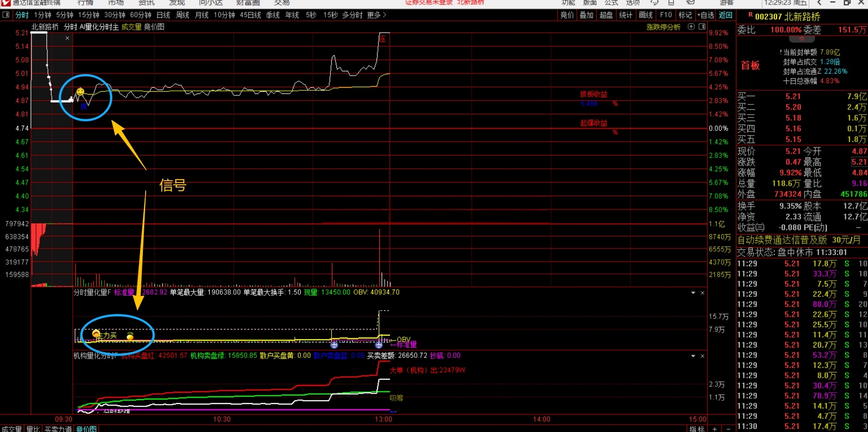868x432 pixels.
Task: Toggle the left sidebar panel icon
Action: 6,15
